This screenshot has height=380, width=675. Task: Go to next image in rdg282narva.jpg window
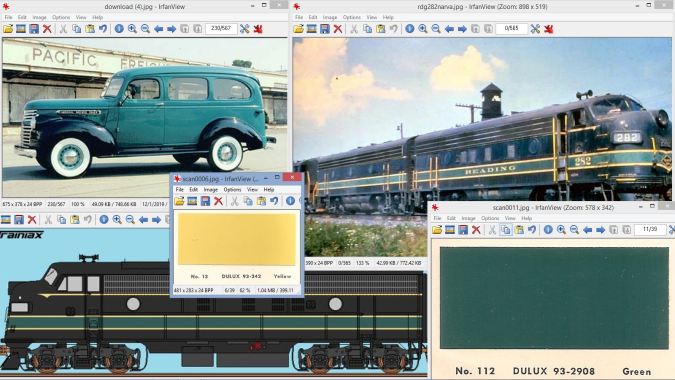coord(462,29)
